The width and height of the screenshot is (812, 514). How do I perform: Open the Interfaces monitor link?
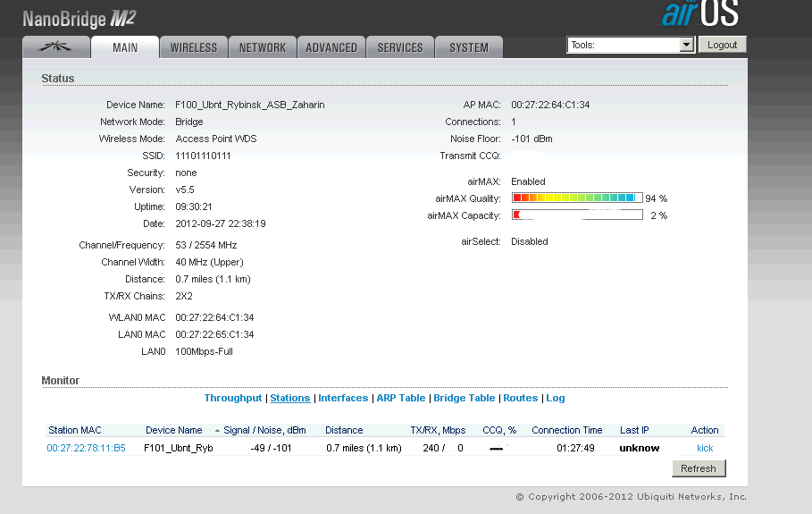(343, 398)
